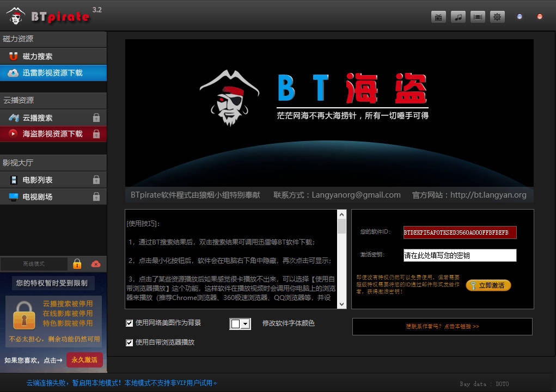Open the font color dropdown arrow
Screen dimensions: 556x392
(246, 324)
